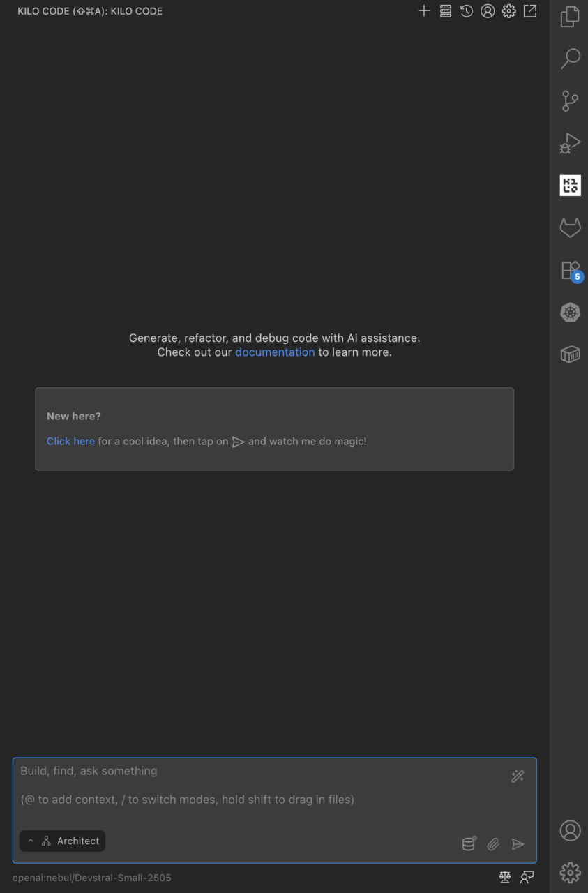Open task history clock icon
The width and height of the screenshot is (588, 893).
point(467,11)
